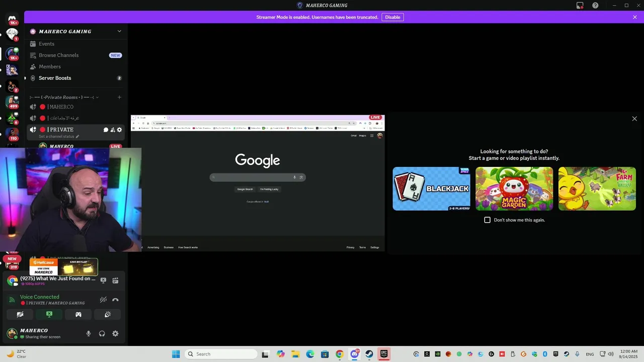The image size is (644, 362).
Task: Set a channel status text
Action: coord(59,136)
